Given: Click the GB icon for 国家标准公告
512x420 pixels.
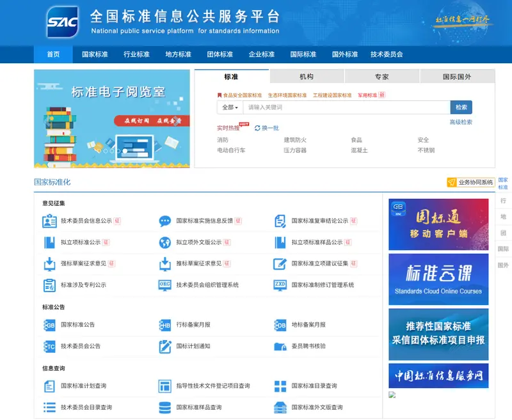Looking at the screenshot, I should [50, 325].
